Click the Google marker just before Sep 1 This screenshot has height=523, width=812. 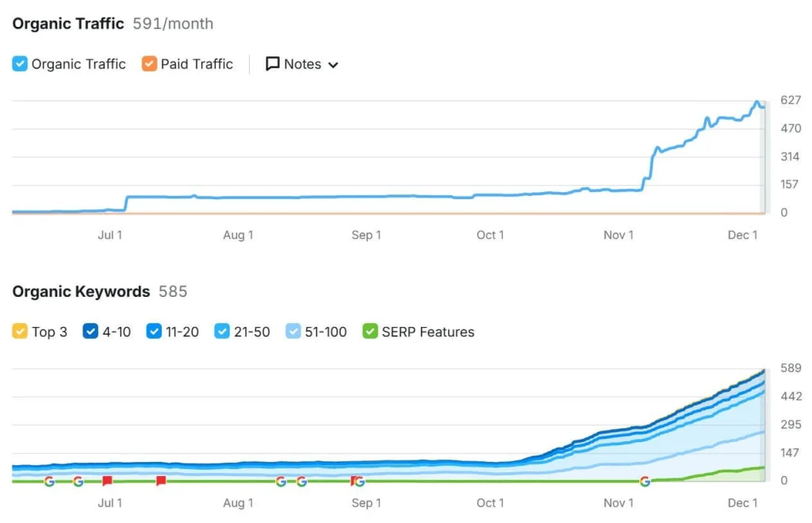[358, 481]
